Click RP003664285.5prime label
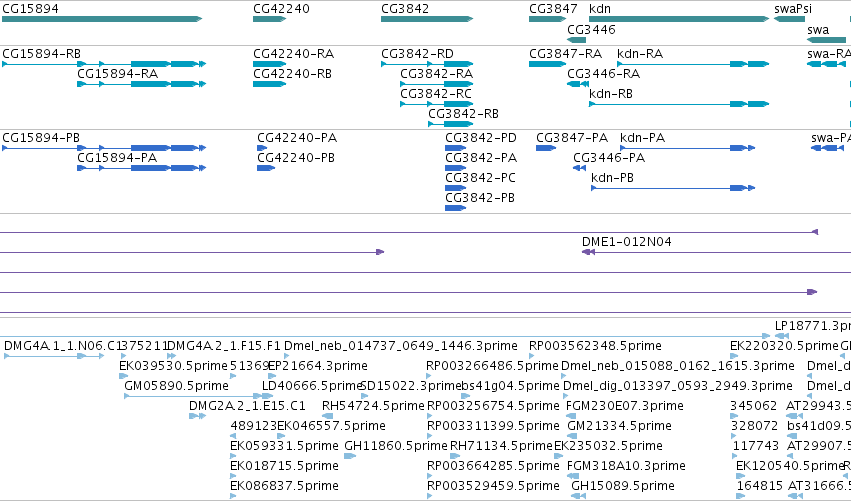This screenshot has width=851, height=501. click(x=493, y=466)
